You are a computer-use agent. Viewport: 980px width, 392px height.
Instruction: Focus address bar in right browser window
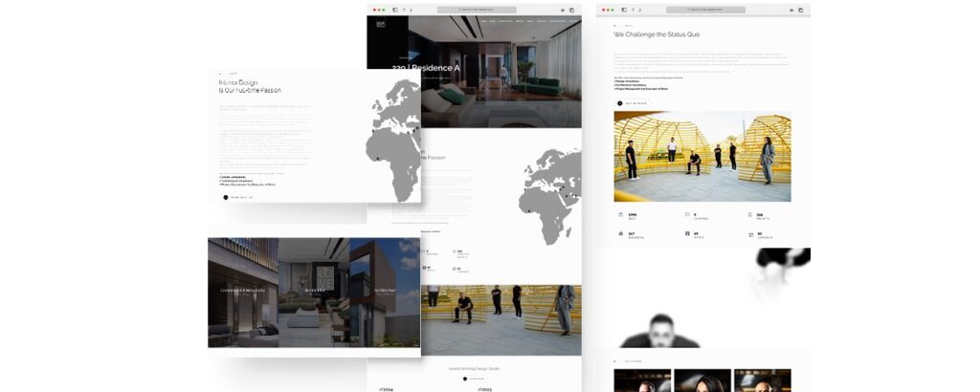coord(705,10)
